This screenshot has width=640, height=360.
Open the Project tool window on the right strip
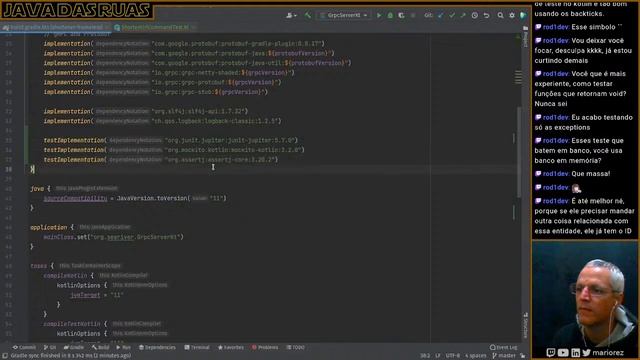[x=526, y=38]
